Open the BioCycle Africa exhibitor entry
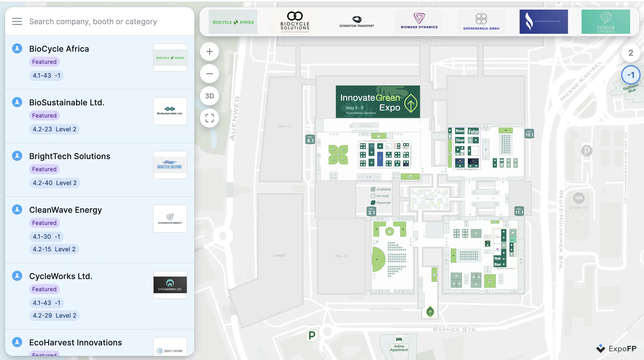This screenshot has width=644, height=360. [59, 49]
